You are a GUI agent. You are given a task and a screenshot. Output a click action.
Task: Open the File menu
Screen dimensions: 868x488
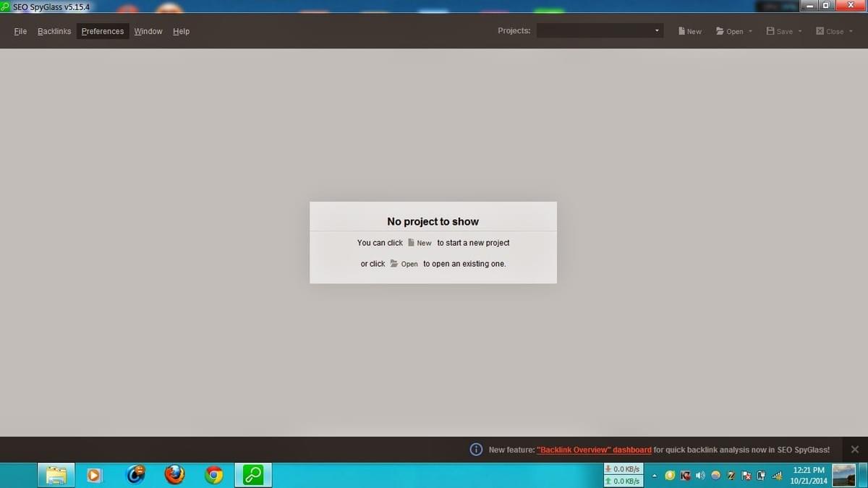point(20,31)
